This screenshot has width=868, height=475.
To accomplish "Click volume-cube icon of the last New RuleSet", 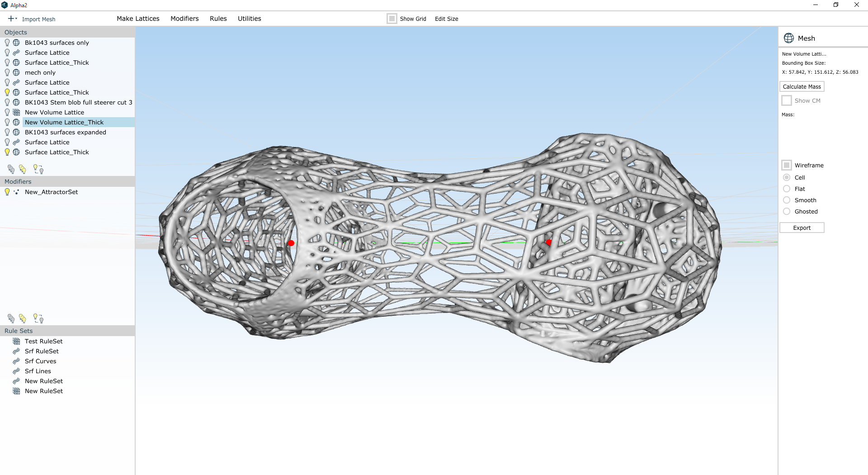I will pyautogui.click(x=16, y=391).
